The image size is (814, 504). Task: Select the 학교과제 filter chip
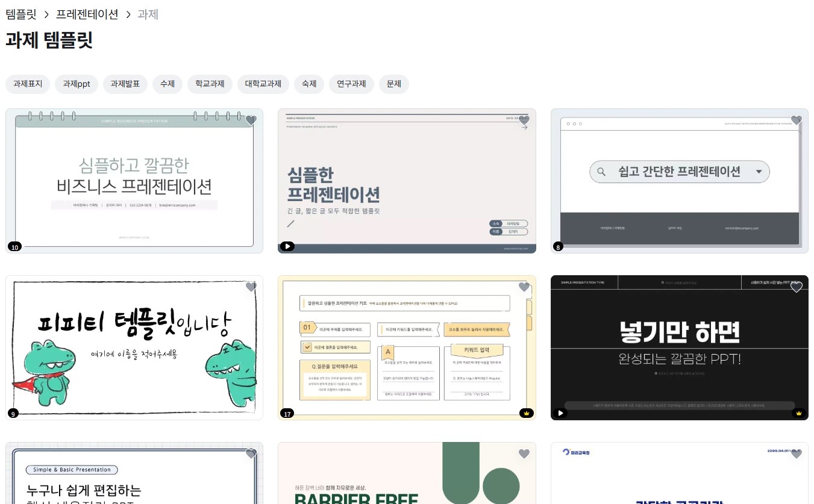tap(210, 84)
